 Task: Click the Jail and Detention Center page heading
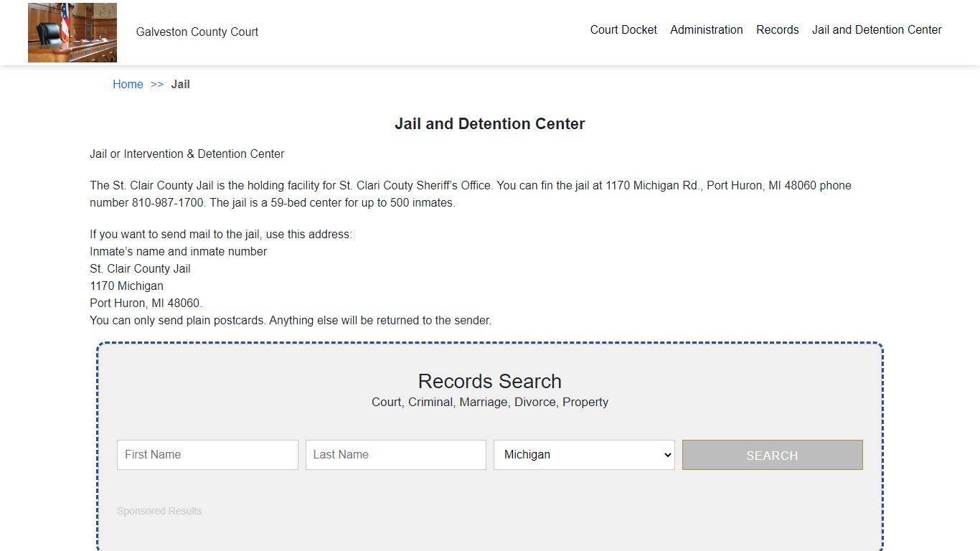click(489, 123)
